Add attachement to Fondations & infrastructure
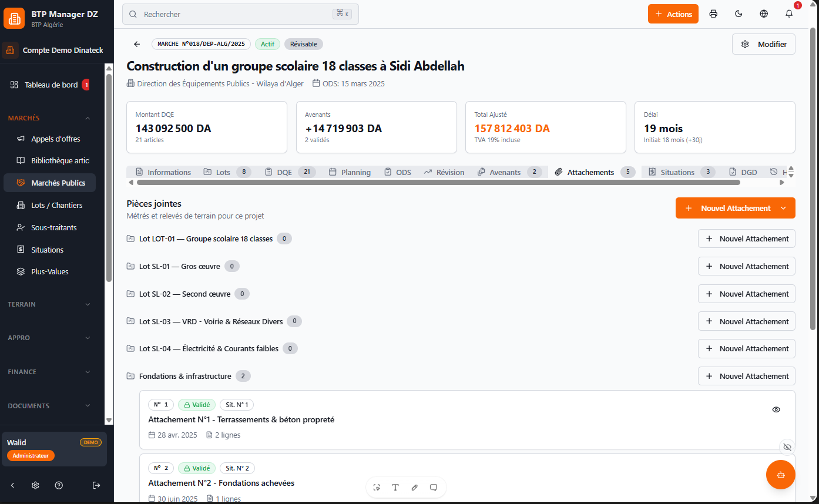819x504 pixels. pyautogui.click(x=747, y=376)
